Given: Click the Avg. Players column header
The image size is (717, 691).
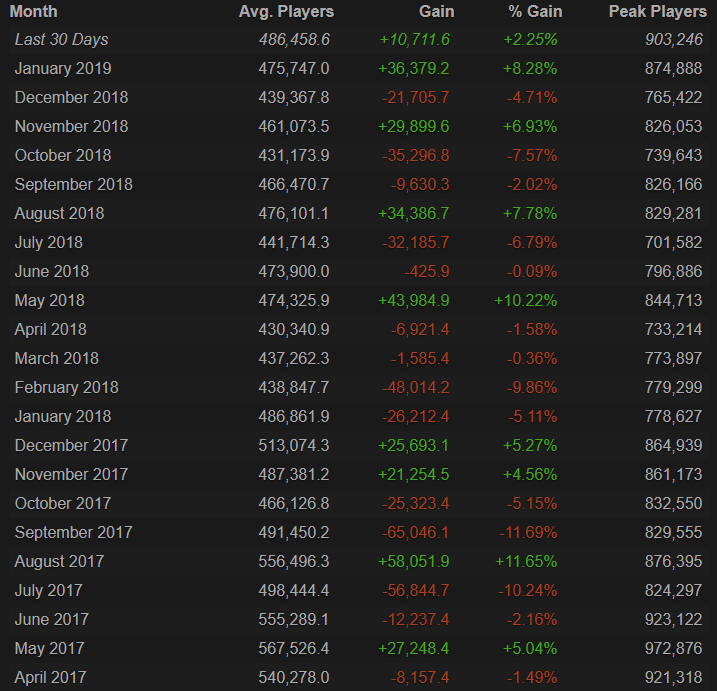Looking at the screenshot, I should point(286,12).
